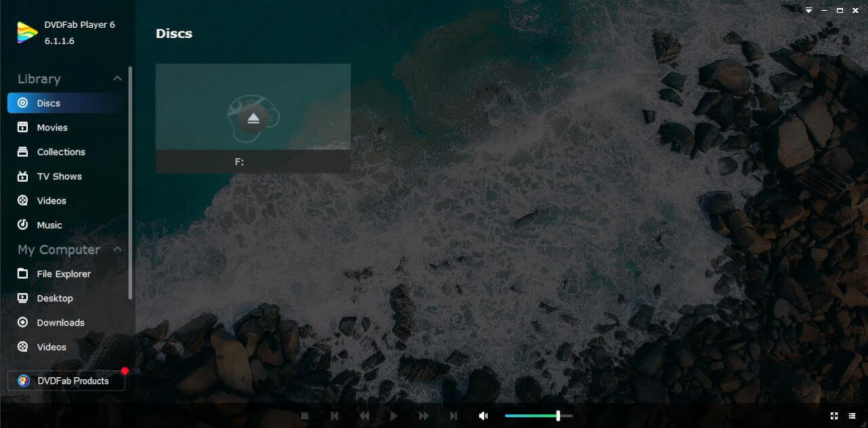Switch to fullscreen mode
This screenshot has height=428, width=868.
pos(834,416)
